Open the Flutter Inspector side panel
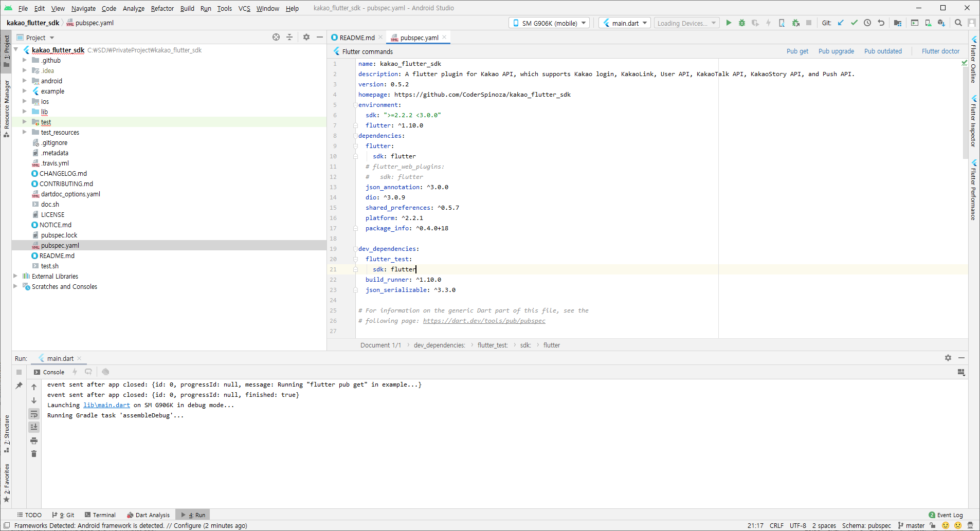Screen dimensions: 980x531 (974, 121)
